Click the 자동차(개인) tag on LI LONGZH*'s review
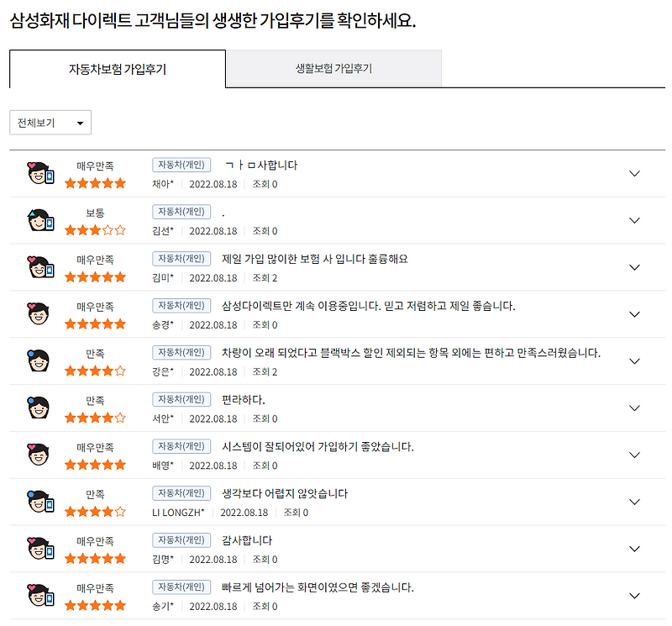Screen dimensions: 672x626 tap(181, 493)
